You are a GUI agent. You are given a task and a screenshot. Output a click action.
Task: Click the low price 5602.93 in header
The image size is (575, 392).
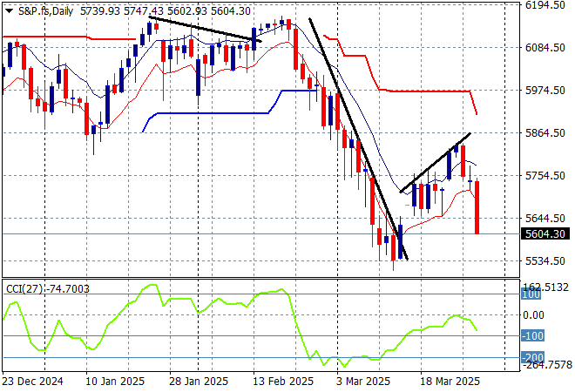pyautogui.click(x=187, y=11)
